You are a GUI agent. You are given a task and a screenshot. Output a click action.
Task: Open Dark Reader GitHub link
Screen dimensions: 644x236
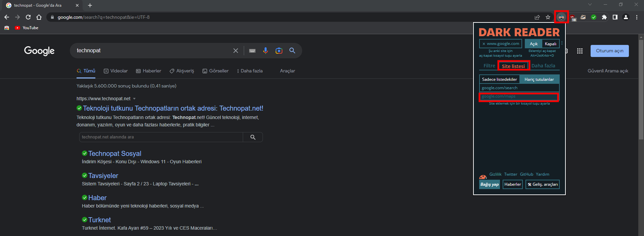[x=526, y=174]
